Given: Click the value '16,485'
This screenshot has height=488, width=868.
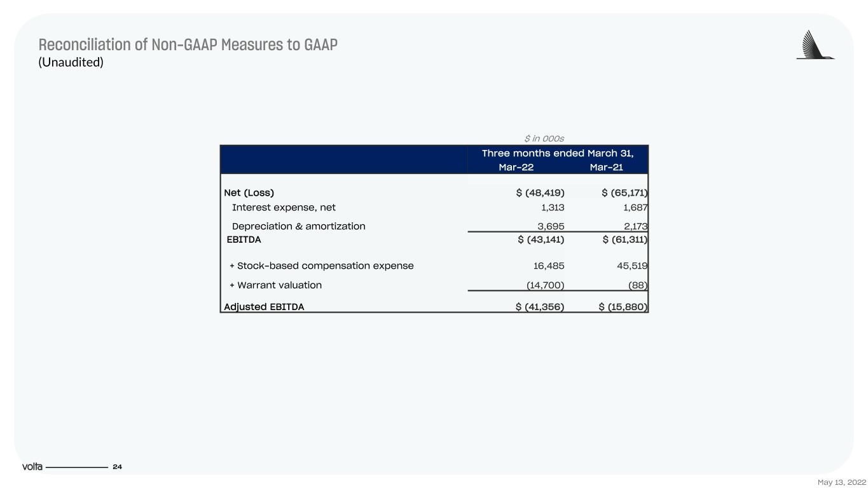Looking at the screenshot, I should (x=549, y=266).
